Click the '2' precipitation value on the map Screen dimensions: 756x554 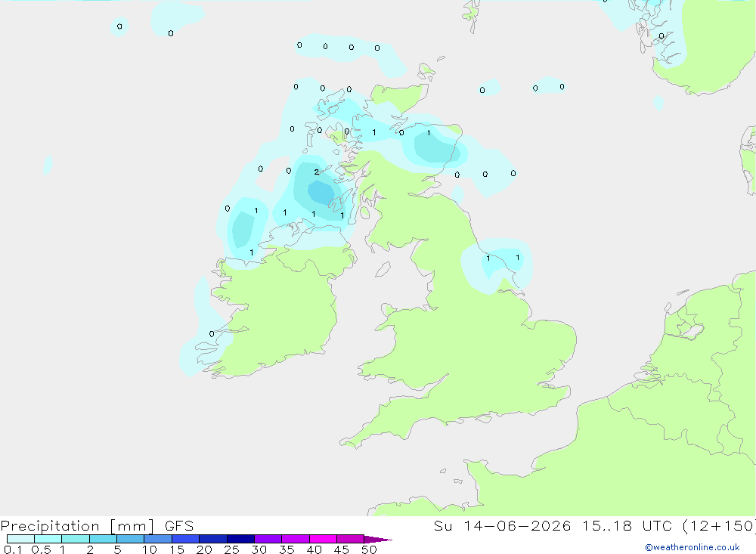pyautogui.click(x=316, y=172)
